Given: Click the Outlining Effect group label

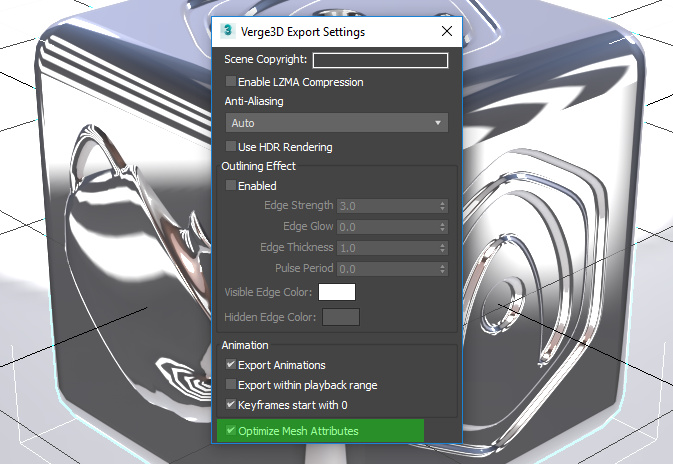Looking at the screenshot, I should 258,166.
